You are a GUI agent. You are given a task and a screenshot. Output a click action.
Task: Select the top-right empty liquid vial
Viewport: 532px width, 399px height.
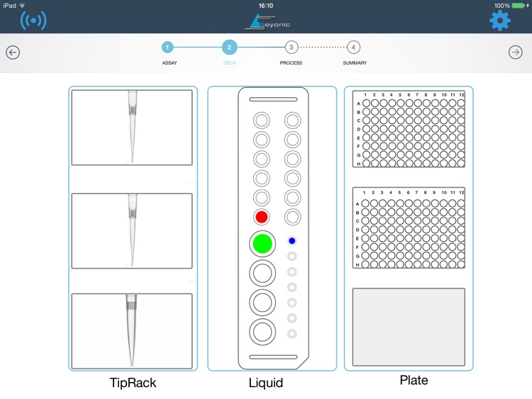(292, 120)
